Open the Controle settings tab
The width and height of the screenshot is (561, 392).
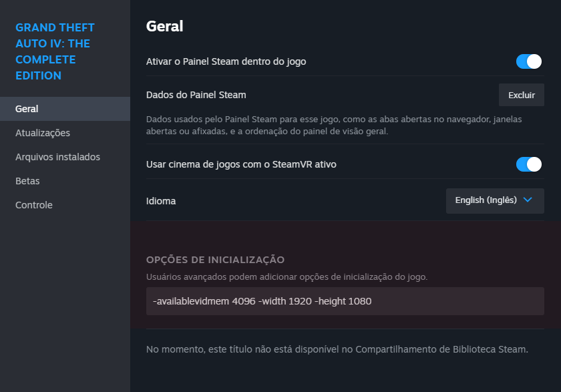[x=34, y=205]
